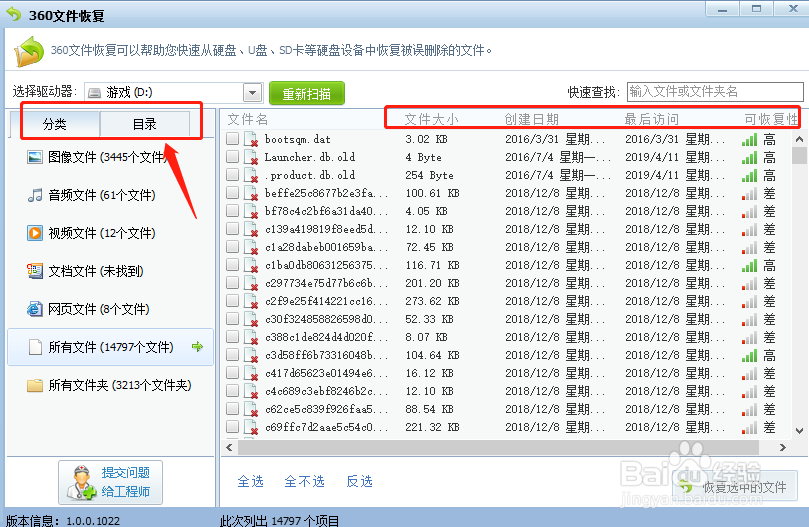Screen dimensions: 809x527
Task: Click the 反选 invert selection link
Action: [x=359, y=481]
